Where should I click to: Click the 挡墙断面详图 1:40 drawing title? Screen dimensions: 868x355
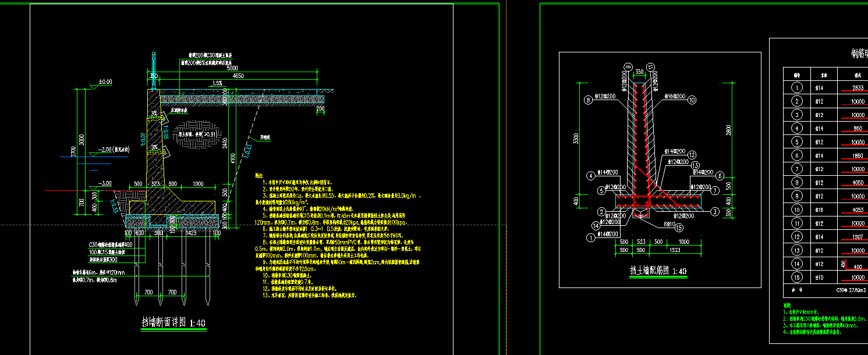click(173, 324)
